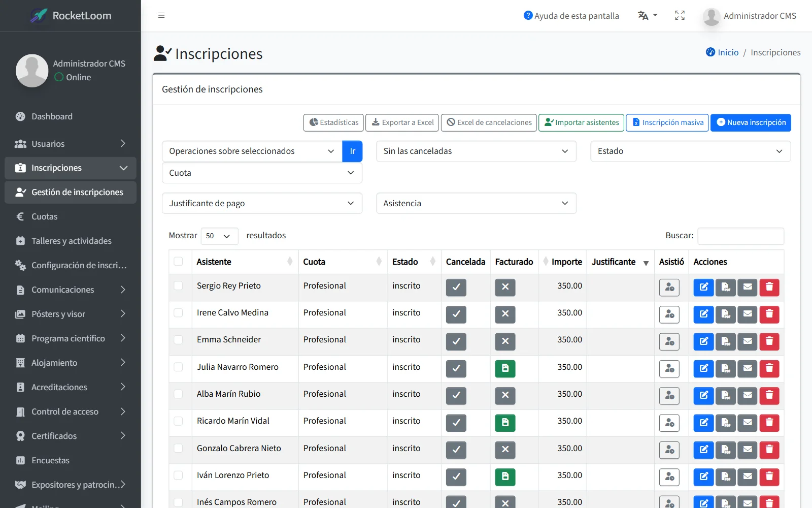
Task: Expand the Certificados sidebar menu
Action: 71,436
